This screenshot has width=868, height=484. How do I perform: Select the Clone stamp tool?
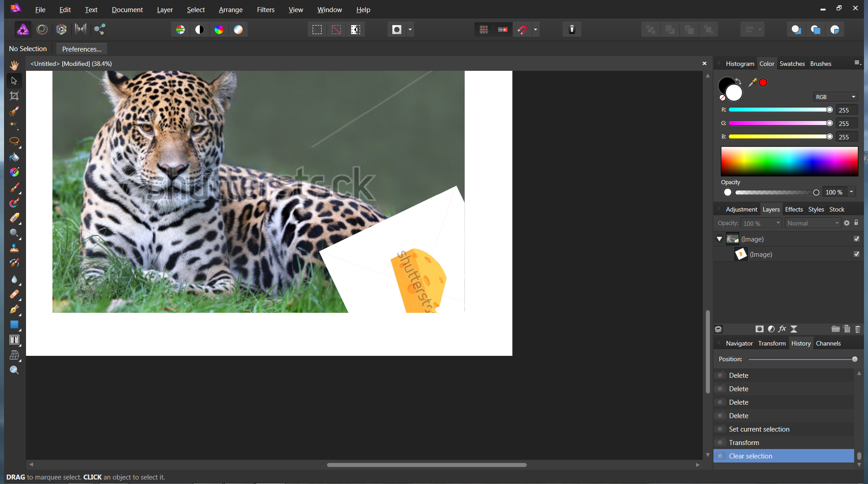tap(14, 248)
